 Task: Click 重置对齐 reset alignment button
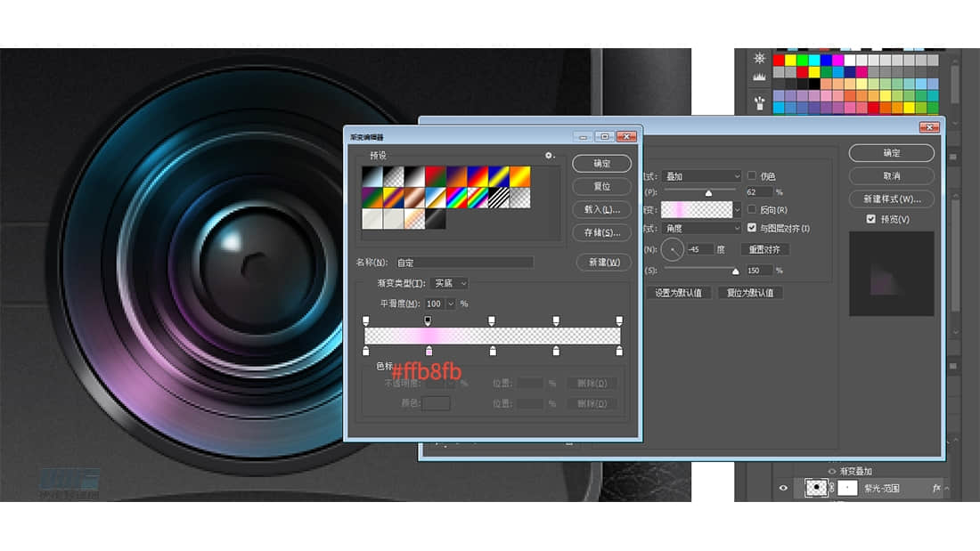tap(764, 249)
